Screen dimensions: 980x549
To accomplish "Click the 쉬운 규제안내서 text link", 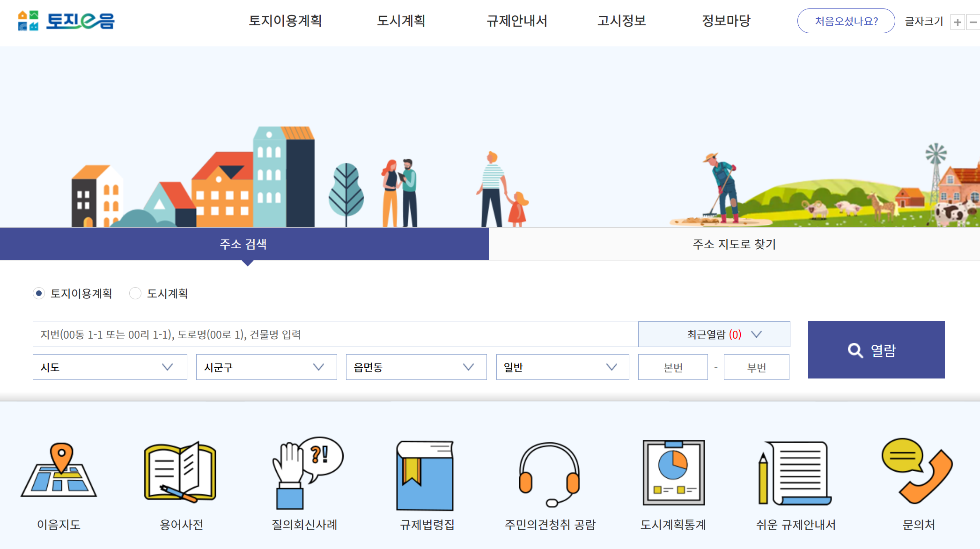I will [x=796, y=525].
